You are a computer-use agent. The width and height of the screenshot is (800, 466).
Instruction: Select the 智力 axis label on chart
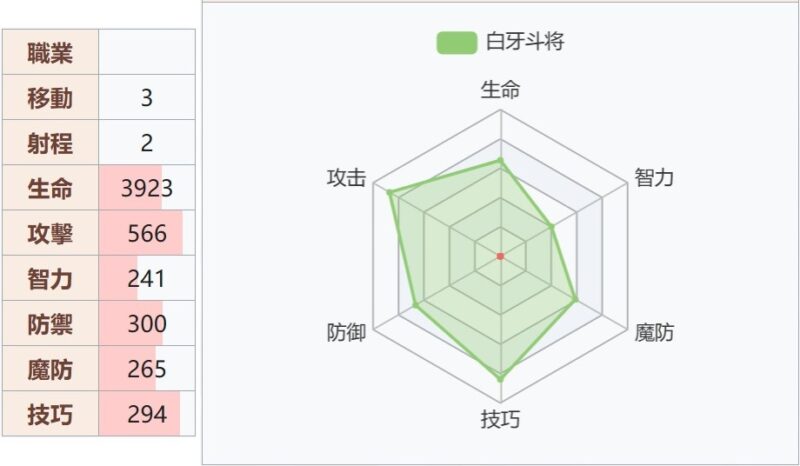click(x=654, y=178)
